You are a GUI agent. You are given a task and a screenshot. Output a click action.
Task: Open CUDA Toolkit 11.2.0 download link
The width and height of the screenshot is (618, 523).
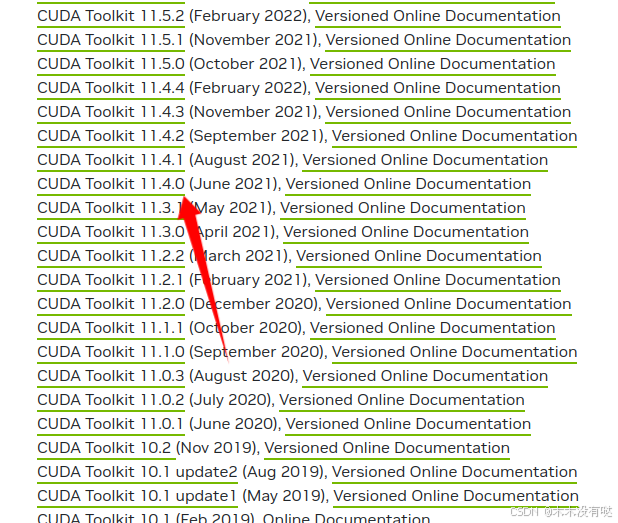pos(111,305)
